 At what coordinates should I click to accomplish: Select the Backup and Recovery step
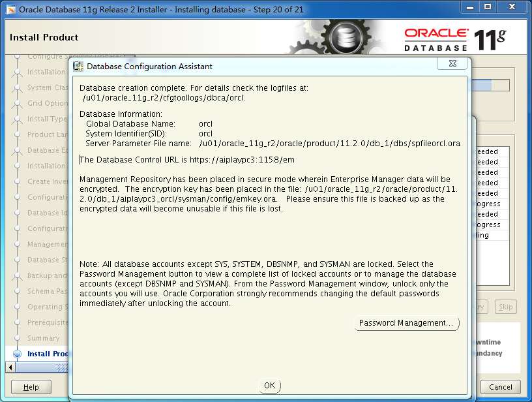point(48,275)
